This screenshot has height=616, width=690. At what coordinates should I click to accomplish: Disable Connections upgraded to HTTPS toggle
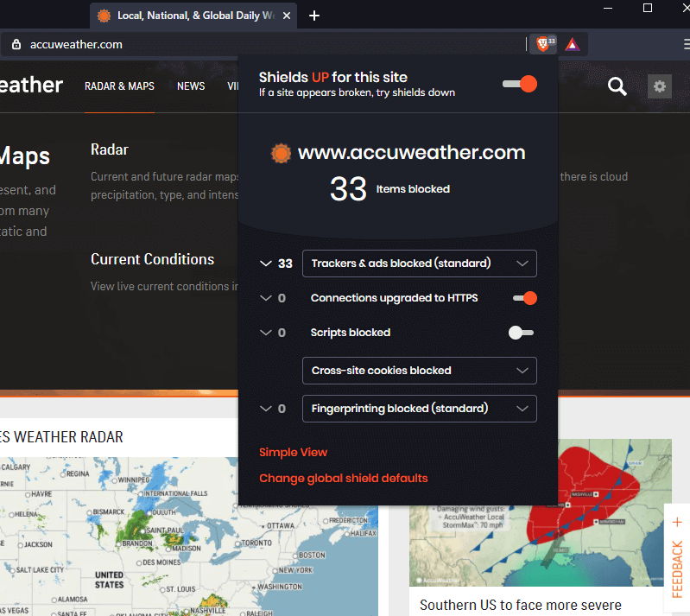coord(524,298)
